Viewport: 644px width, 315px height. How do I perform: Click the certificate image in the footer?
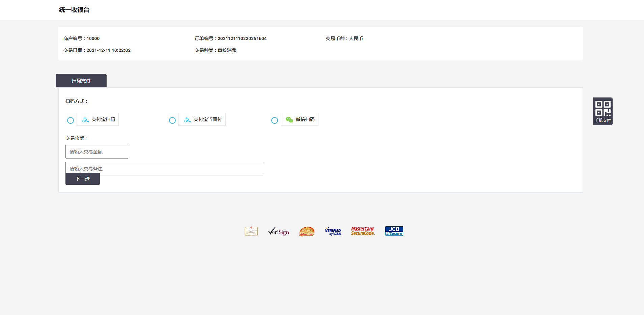tap(251, 231)
